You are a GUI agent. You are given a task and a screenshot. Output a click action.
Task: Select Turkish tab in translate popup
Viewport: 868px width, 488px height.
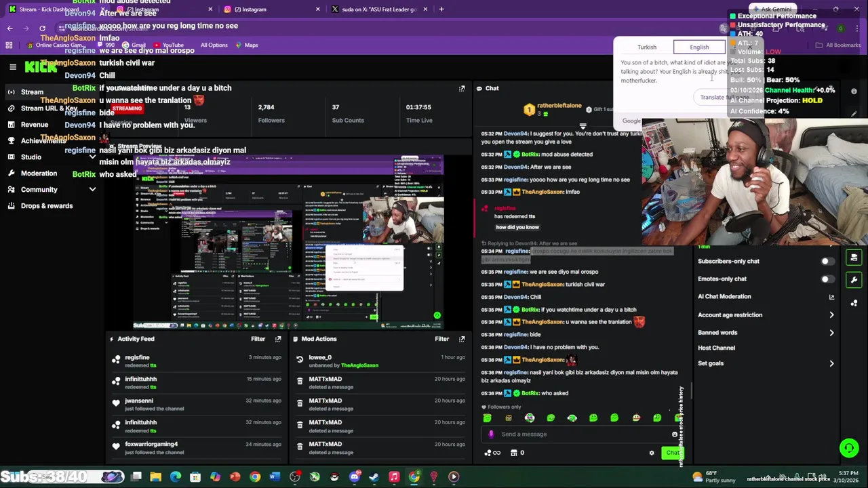(646, 47)
